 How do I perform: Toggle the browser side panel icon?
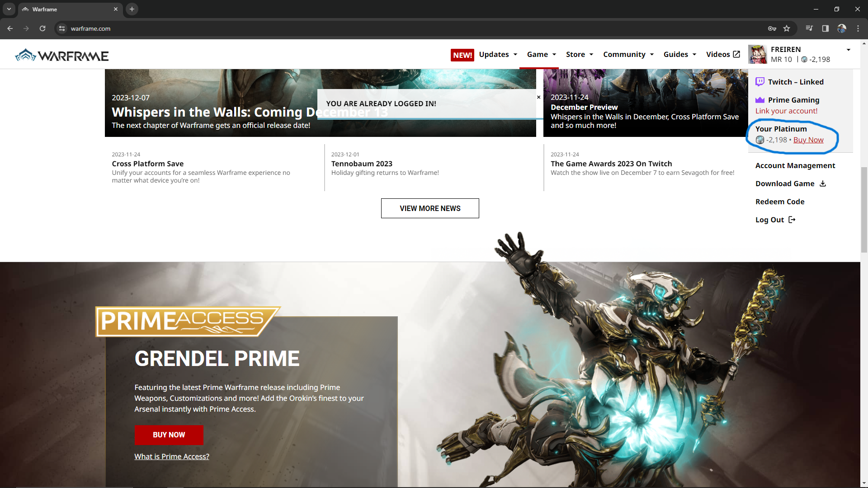point(826,28)
